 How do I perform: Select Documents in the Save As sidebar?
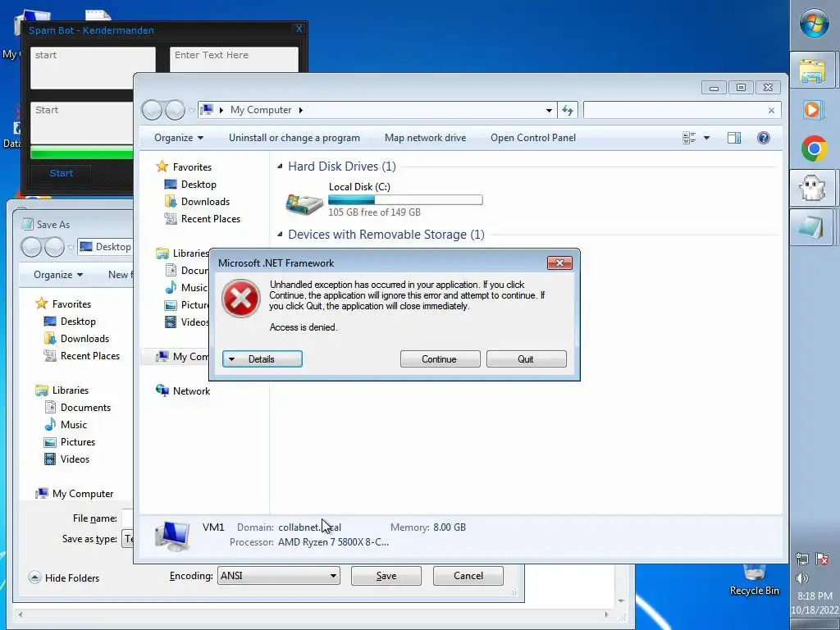pyautogui.click(x=85, y=408)
